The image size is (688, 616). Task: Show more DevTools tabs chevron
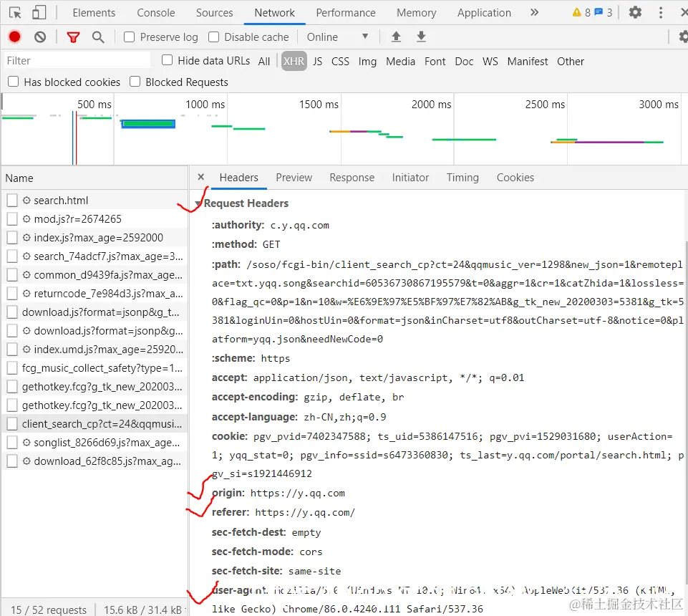534,12
